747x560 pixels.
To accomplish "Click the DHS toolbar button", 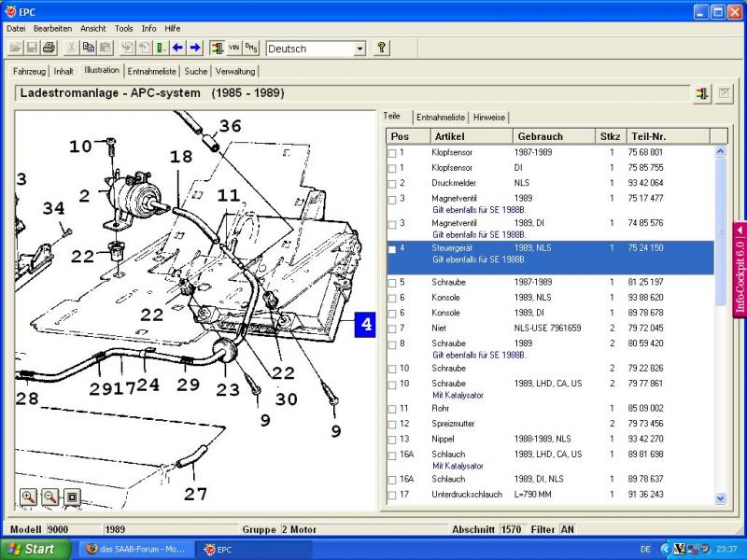I will coord(251,48).
